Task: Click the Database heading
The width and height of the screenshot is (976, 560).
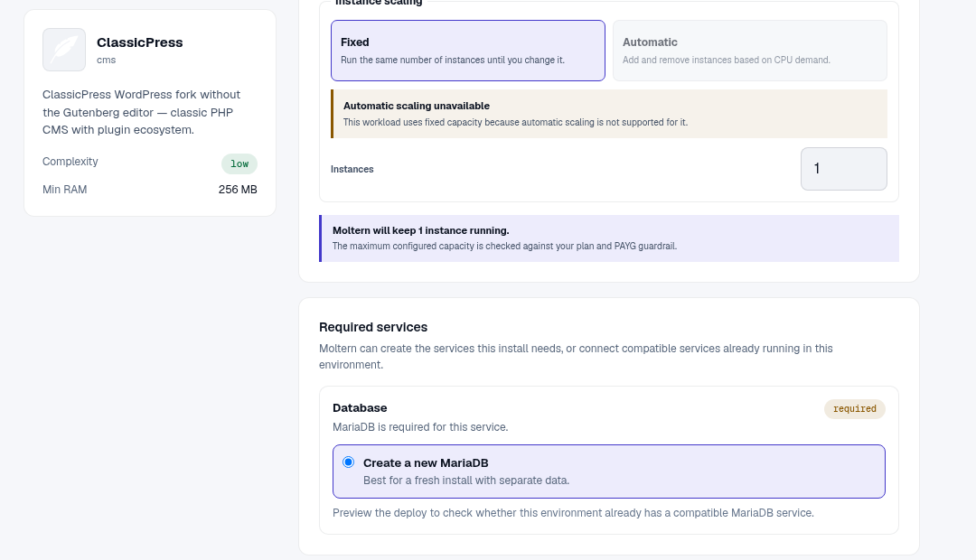Action: point(360,408)
